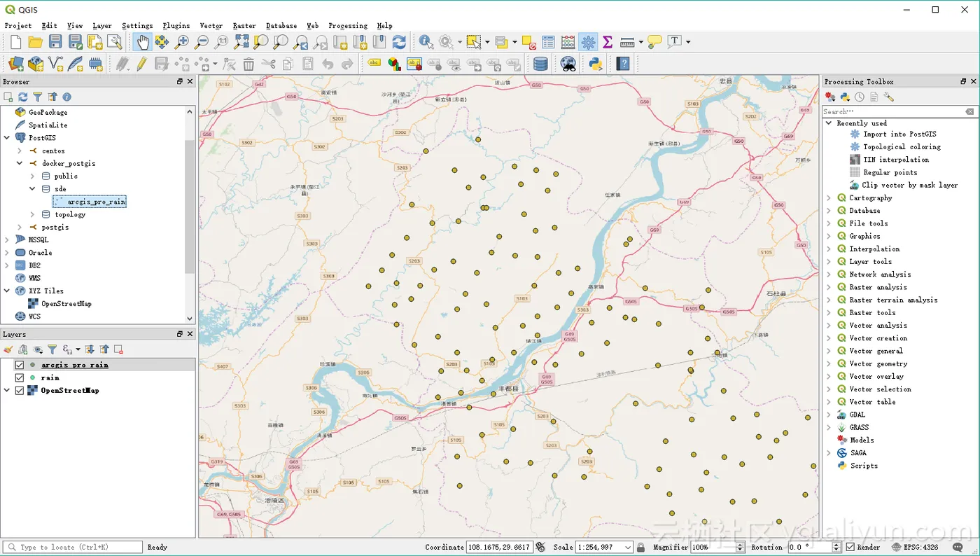Click the Zoom In magnifier tool

pos(183,42)
